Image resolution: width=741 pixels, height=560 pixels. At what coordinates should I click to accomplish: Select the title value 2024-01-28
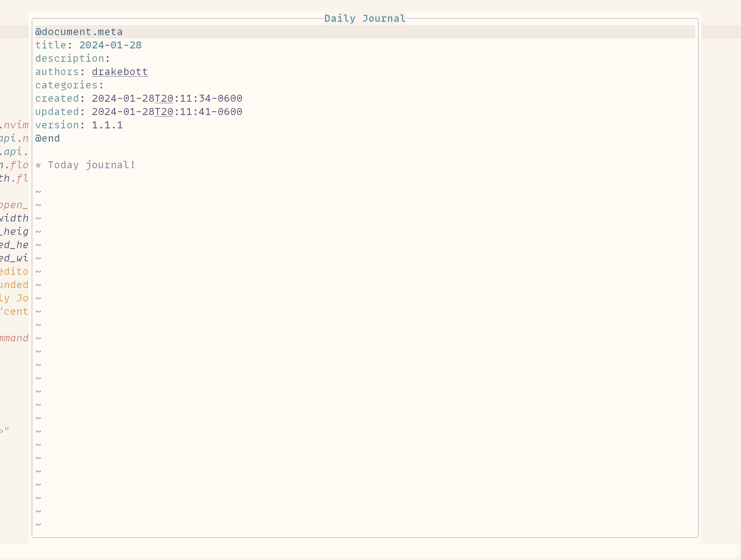coord(110,45)
